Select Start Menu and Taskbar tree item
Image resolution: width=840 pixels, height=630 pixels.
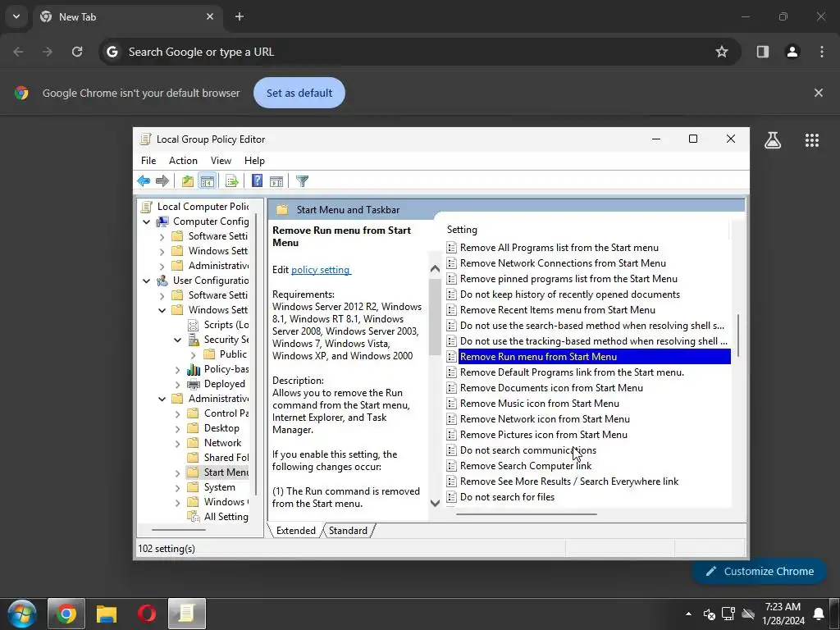[x=217, y=472]
